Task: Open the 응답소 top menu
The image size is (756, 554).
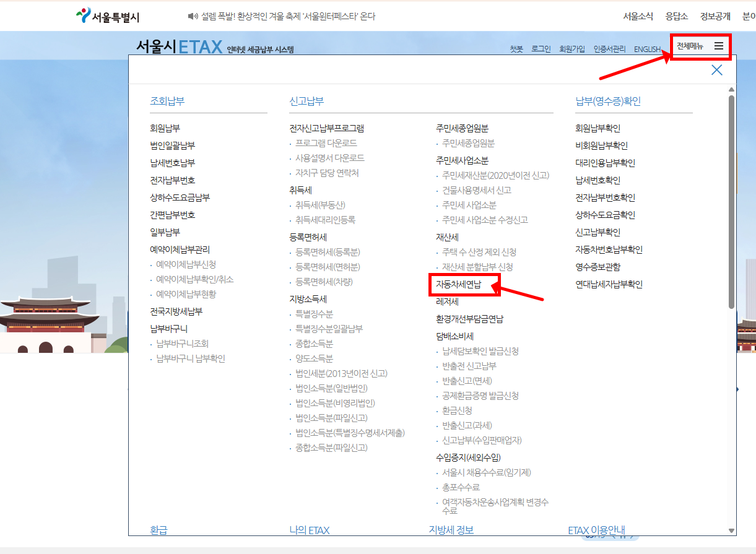Action: click(x=676, y=17)
